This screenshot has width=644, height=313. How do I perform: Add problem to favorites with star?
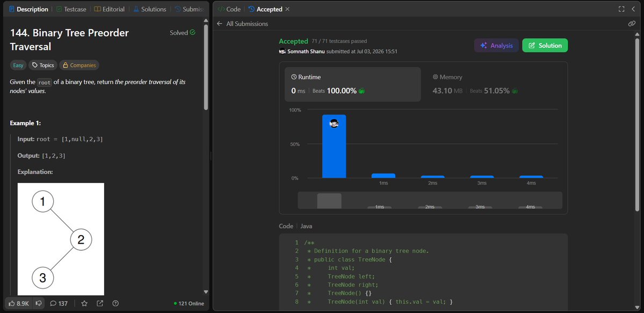(84, 303)
